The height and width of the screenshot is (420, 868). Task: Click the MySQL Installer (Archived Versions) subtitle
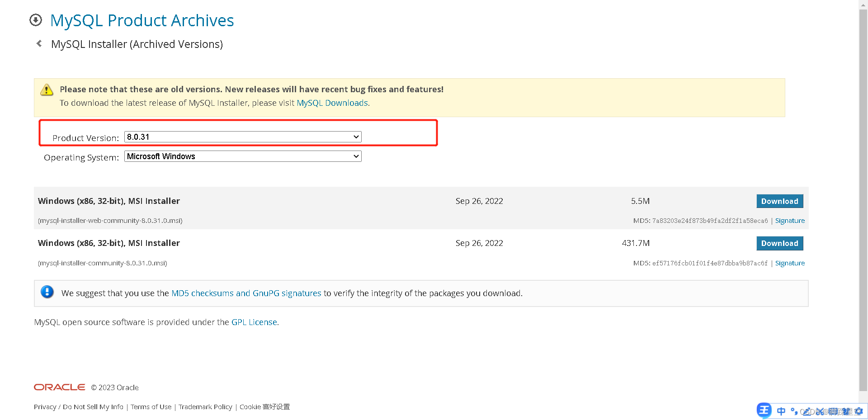point(137,44)
